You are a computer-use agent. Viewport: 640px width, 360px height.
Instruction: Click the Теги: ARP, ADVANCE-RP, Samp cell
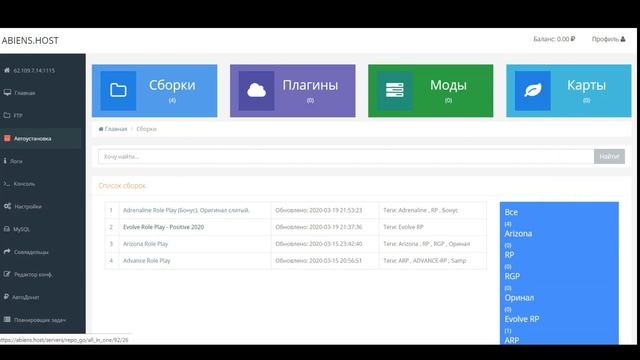pos(433,260)
